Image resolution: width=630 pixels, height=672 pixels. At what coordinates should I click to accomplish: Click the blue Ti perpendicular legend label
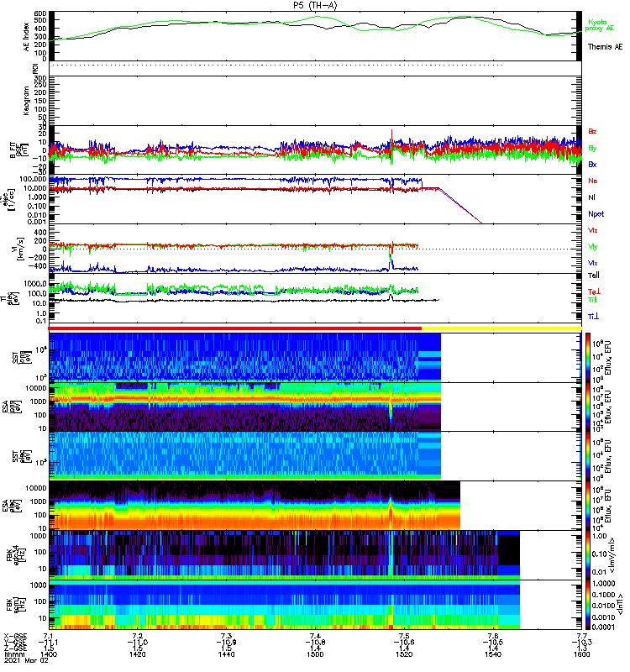tap(593, 317)
